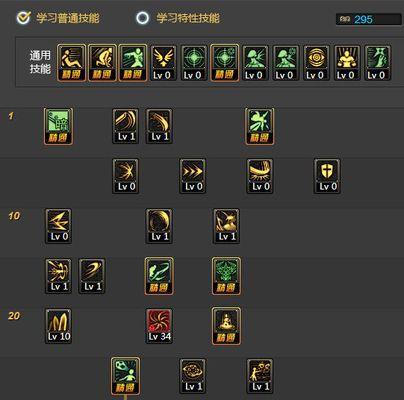Select the dark crescent orb skill Lv 1
The width and height of the screenshot is (404, 400).
tap(159, 226)
